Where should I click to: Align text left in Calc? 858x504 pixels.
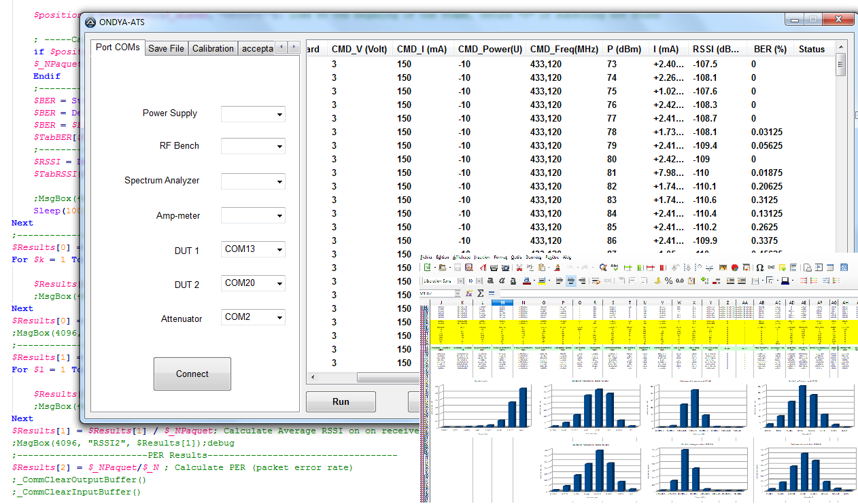coord(560,281)
